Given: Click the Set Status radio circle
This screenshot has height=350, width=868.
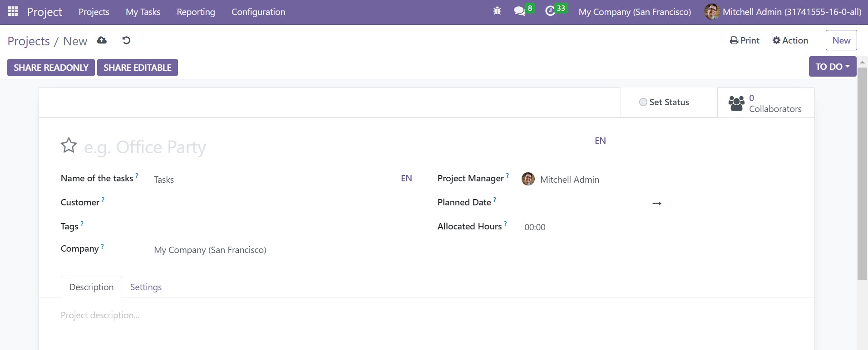Looking at the screenshot, I should [643, 102].
